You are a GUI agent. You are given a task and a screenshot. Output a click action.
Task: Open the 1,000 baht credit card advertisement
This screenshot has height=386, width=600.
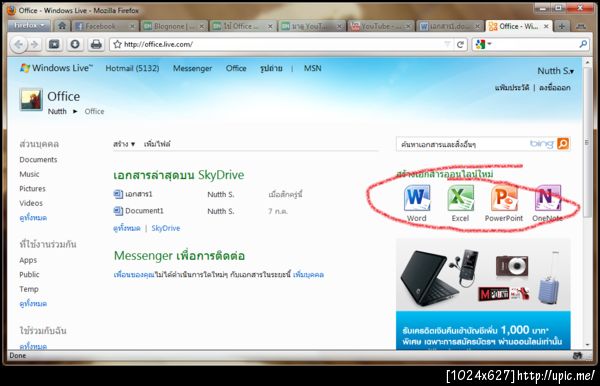pos(483,293)
